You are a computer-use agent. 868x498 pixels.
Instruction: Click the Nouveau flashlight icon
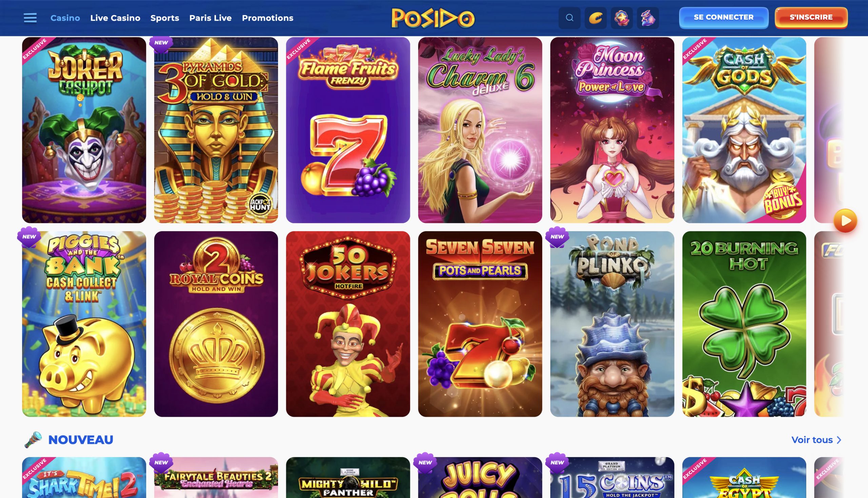pos(33,439)
